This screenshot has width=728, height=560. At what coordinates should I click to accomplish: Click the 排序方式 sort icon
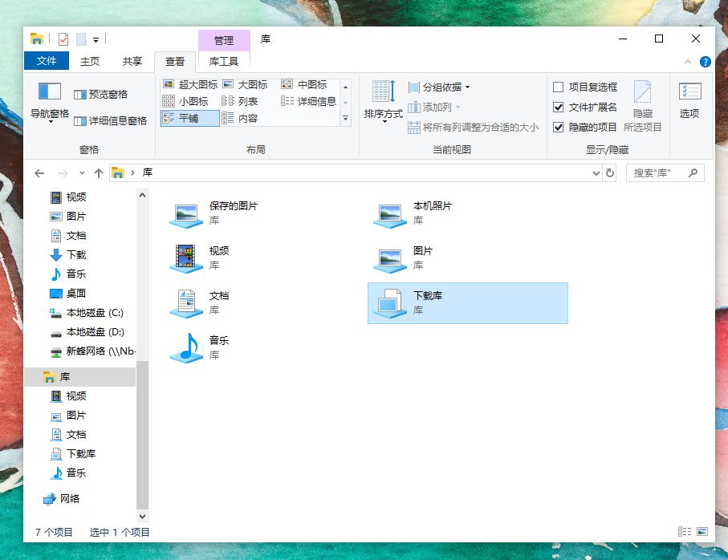point(384,91)
